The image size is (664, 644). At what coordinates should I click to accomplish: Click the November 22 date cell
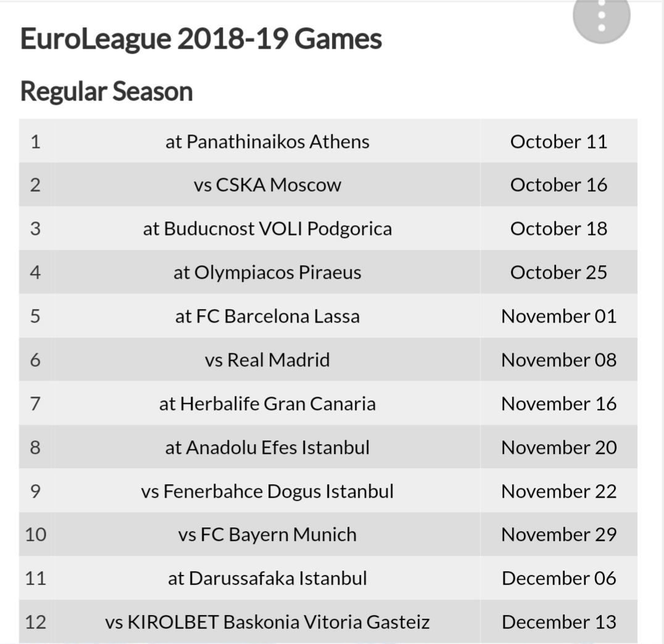tap(558, 491)
